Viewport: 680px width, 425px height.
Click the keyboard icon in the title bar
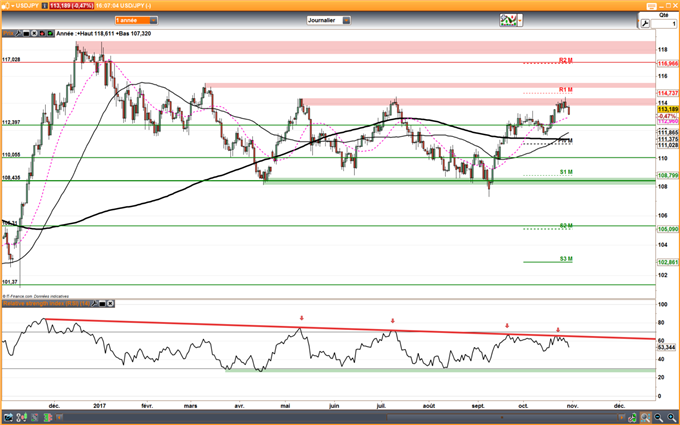[651, 6]
